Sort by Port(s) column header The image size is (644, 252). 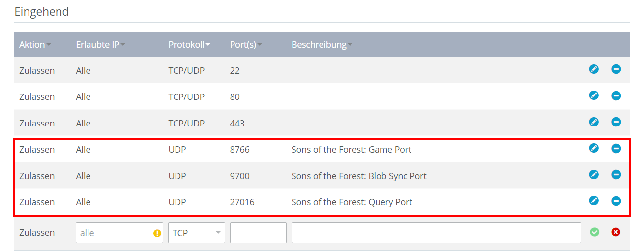coord(246,45)
